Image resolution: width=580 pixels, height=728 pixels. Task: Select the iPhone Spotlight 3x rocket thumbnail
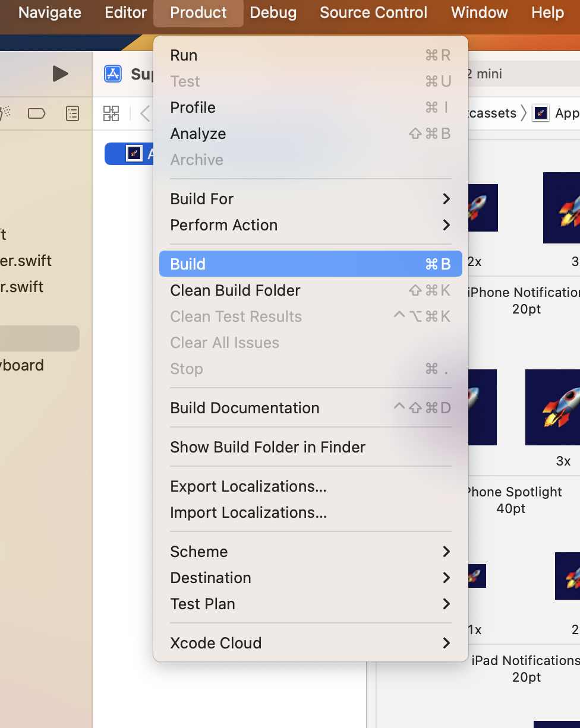click(553, 407)
